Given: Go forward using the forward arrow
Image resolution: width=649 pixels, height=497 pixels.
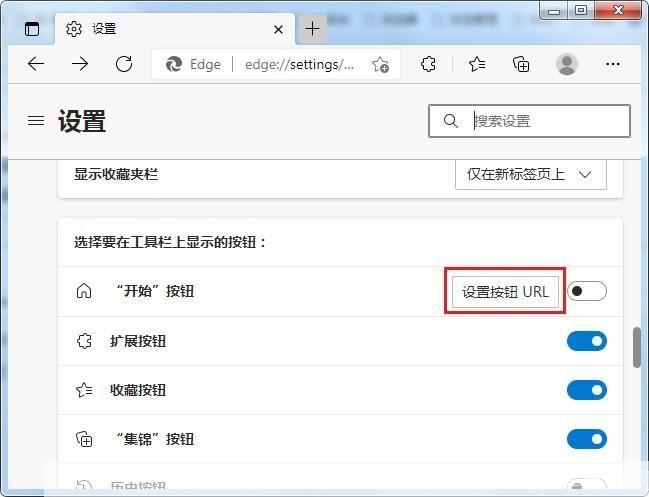Looking at the screenshot, I should (80, 64).
